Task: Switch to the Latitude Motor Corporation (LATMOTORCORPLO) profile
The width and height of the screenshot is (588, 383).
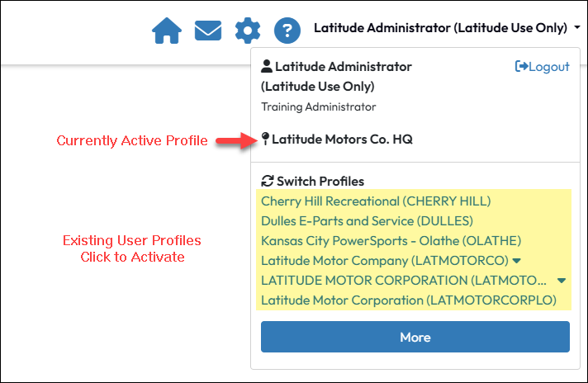Action: pos(409,300)
